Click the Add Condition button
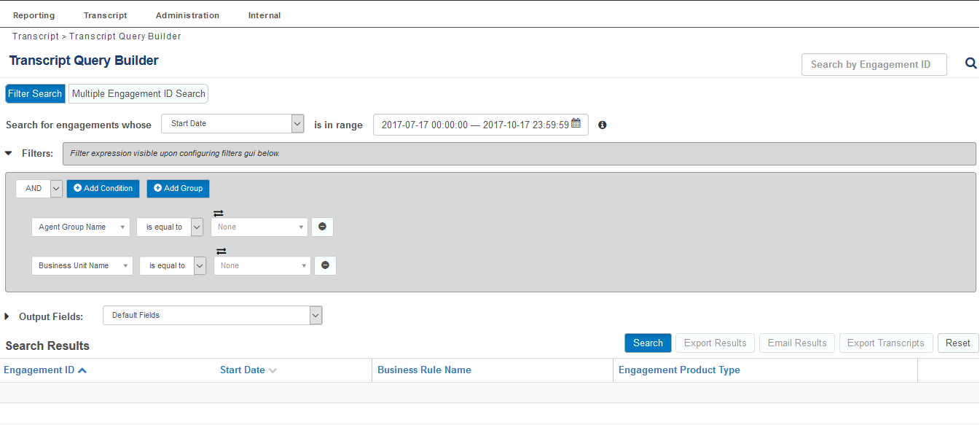 coord(103,188)
